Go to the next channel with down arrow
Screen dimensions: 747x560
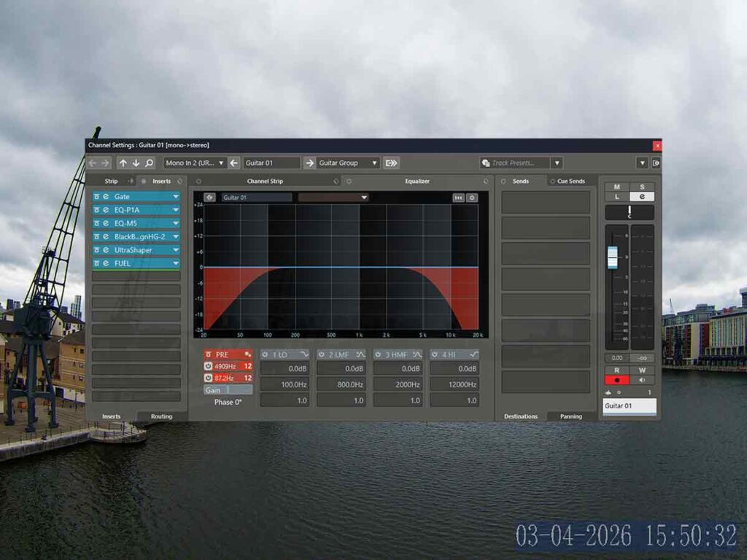(x=136, y=163)
